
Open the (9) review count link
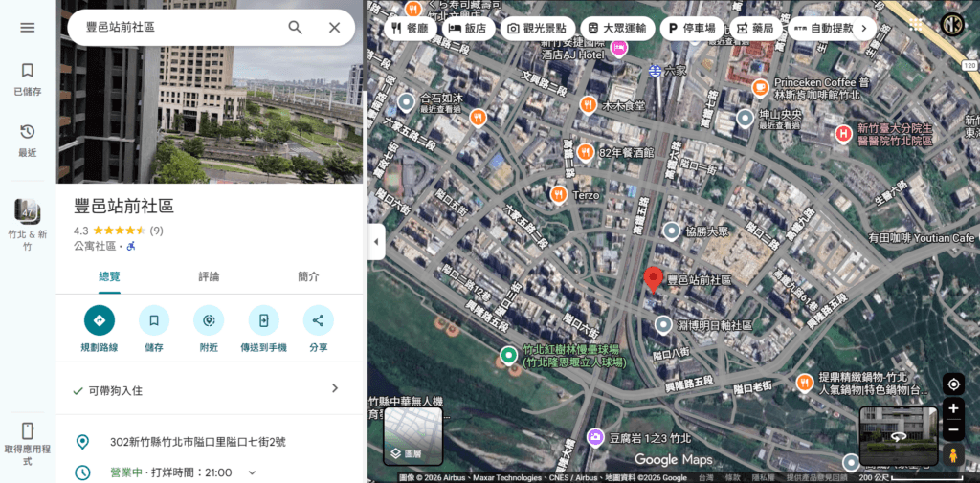point(156,230)
